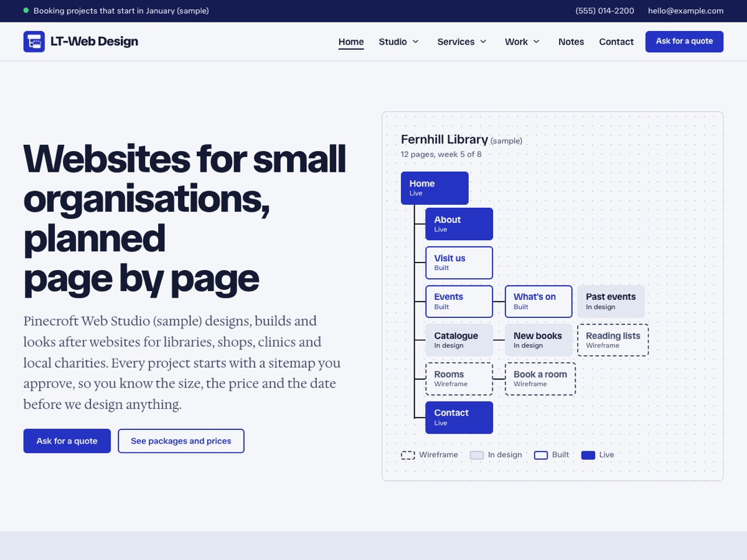This screenshot has width=747, height=560.
Task: Click See packages and prices button
Action: [181, 441]
